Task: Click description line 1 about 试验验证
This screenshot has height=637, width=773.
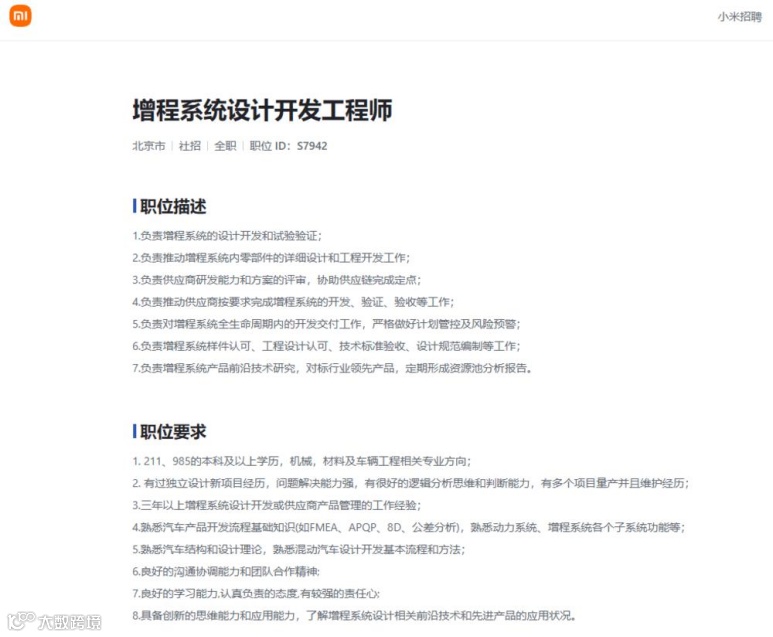Action: point(227,236)
